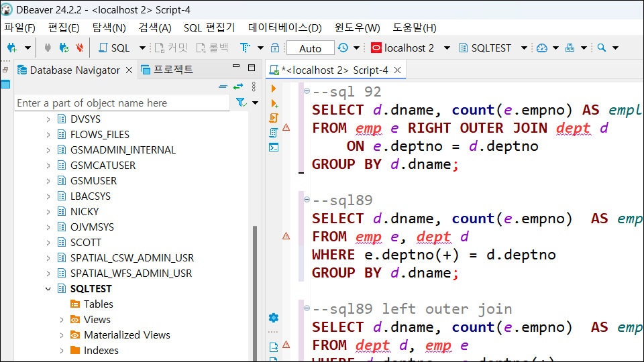Open a new SQL script button
Viewport: 644px width, 362px height.
[114, 48]
